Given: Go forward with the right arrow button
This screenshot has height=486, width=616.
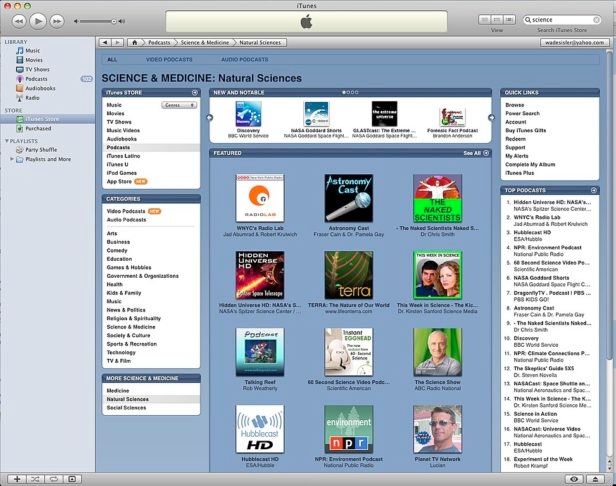Looking at the screenshot, I should pyautogui.click(x=117, y=42).
